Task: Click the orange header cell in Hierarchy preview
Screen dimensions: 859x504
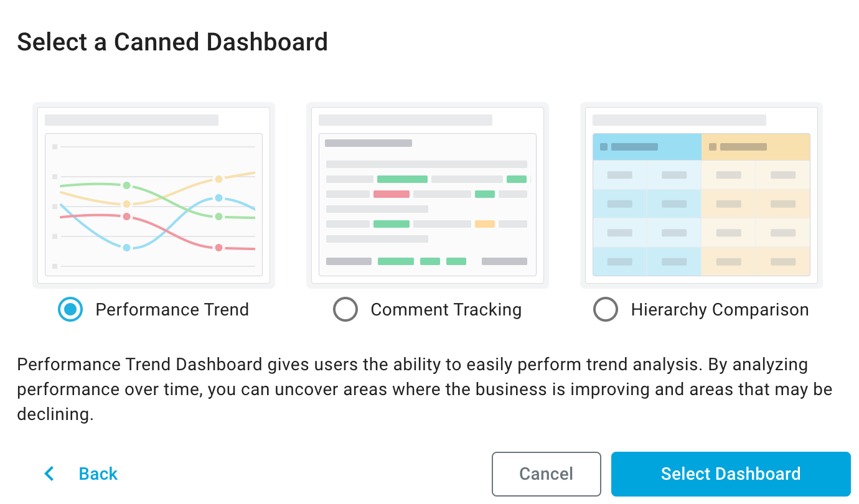Action: point(755,147)
